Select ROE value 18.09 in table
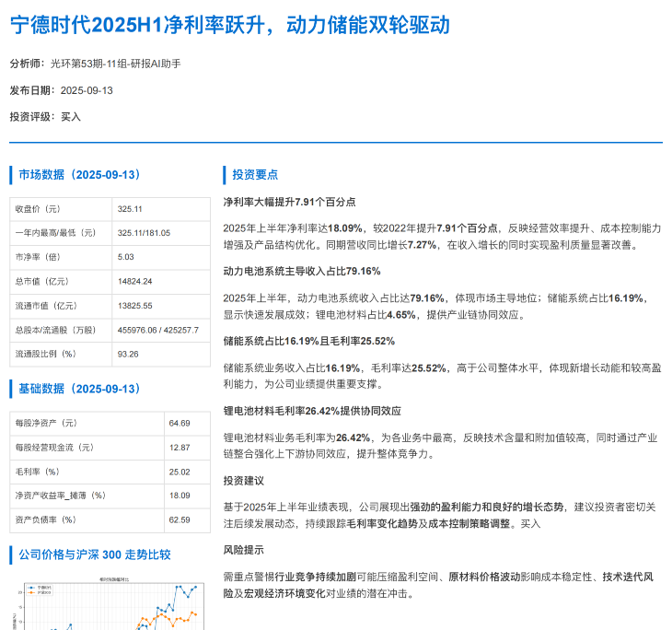The height and width of the screenshot is (630, 672). pyautogui.click(x=180, y=496)
